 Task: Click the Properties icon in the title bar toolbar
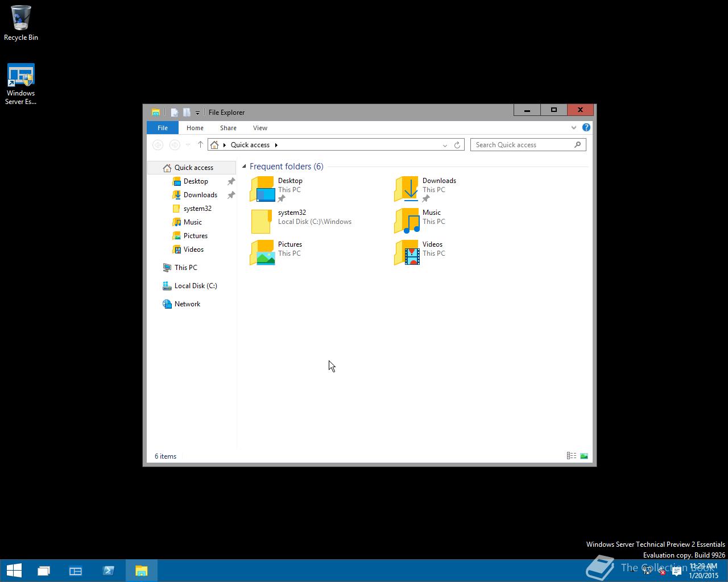click(175, 113)
